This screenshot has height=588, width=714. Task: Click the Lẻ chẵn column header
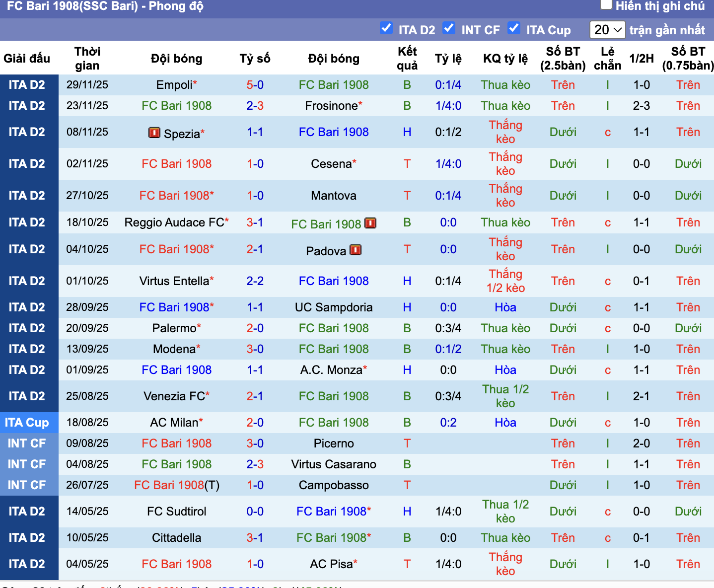click(x=608, y=59)
